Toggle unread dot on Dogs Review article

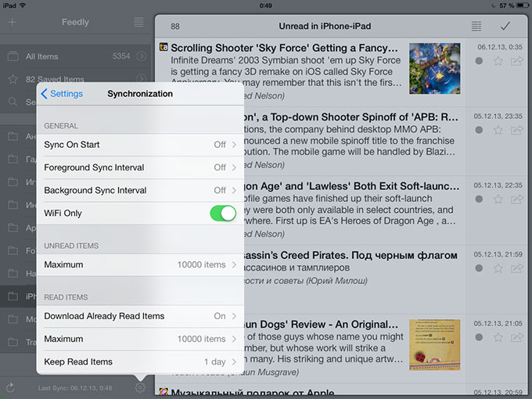[x=479, y=337]
